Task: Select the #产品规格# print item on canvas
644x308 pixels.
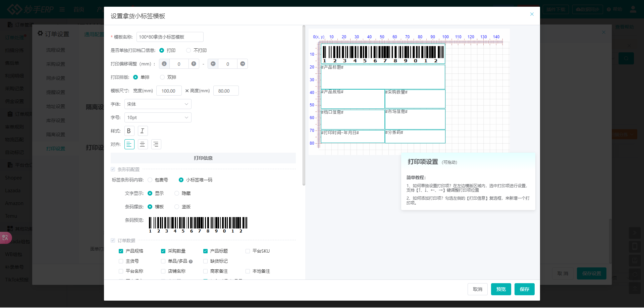Action: point(353,99)
